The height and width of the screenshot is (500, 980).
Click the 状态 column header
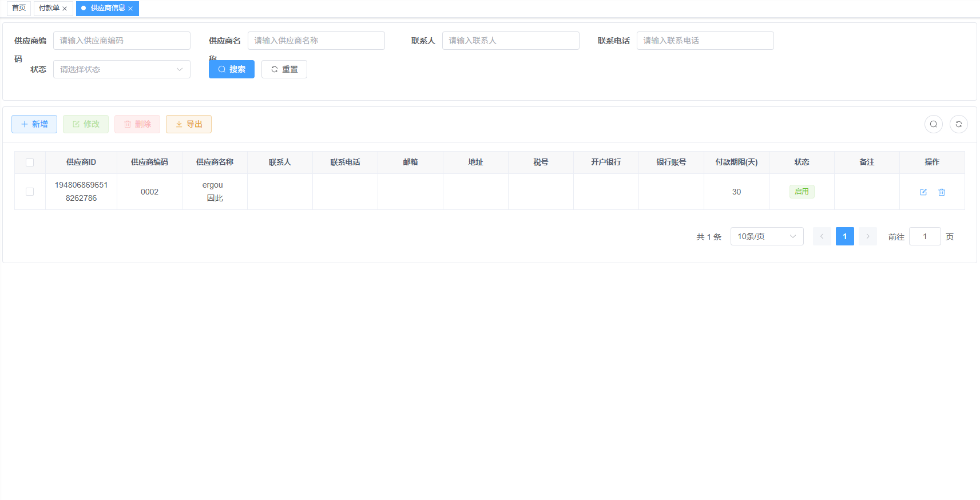[802, 162]
